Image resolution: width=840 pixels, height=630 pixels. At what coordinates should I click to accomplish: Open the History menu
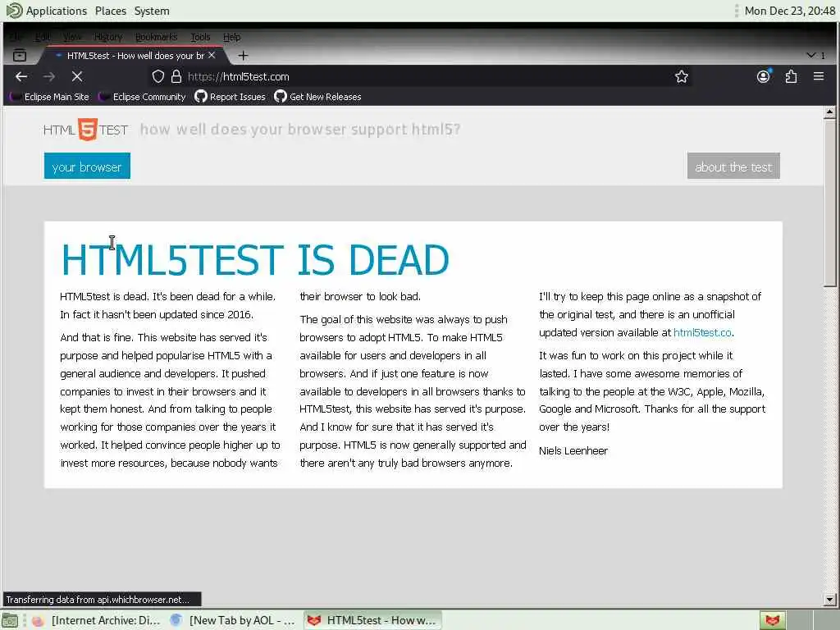point(108,37)
